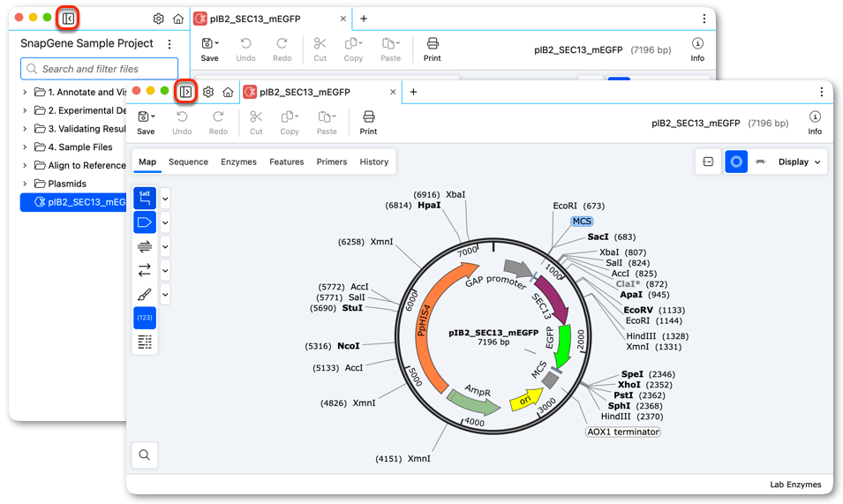Close pIB2_SEC13_mEGFP tab in front window
The width and height of the screenshot is (843, 504).
click(393, 92)
